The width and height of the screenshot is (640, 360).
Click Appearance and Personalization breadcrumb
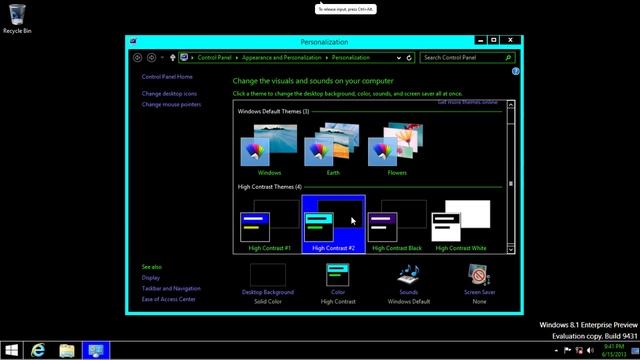tap(282, 58)
